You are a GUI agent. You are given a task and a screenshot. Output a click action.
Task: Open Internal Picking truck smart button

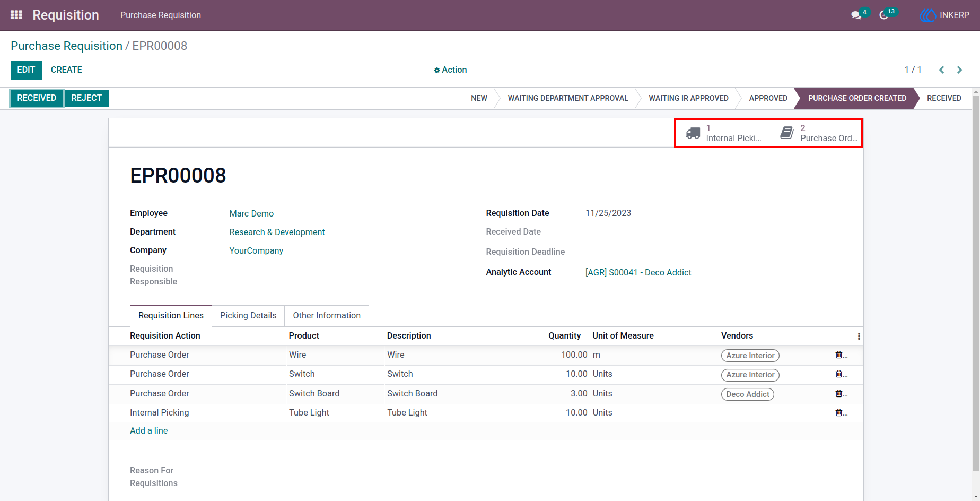click(722, 133)
